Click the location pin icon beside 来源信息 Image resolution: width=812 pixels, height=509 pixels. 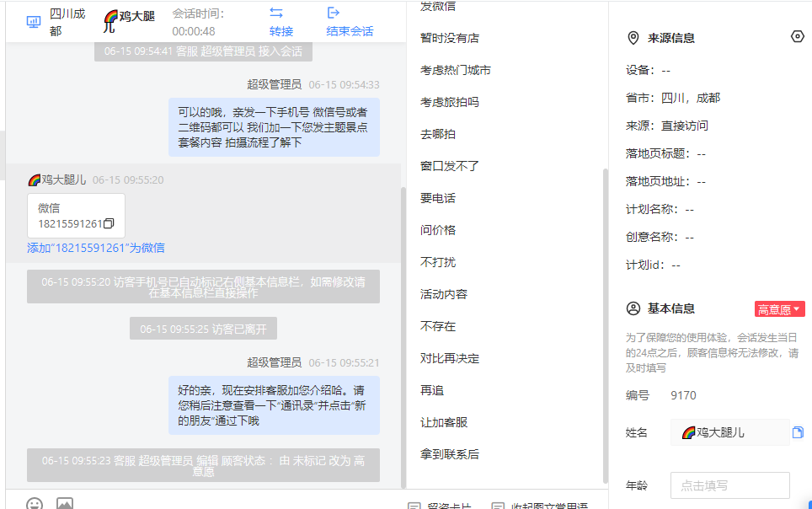coord(633,38)
